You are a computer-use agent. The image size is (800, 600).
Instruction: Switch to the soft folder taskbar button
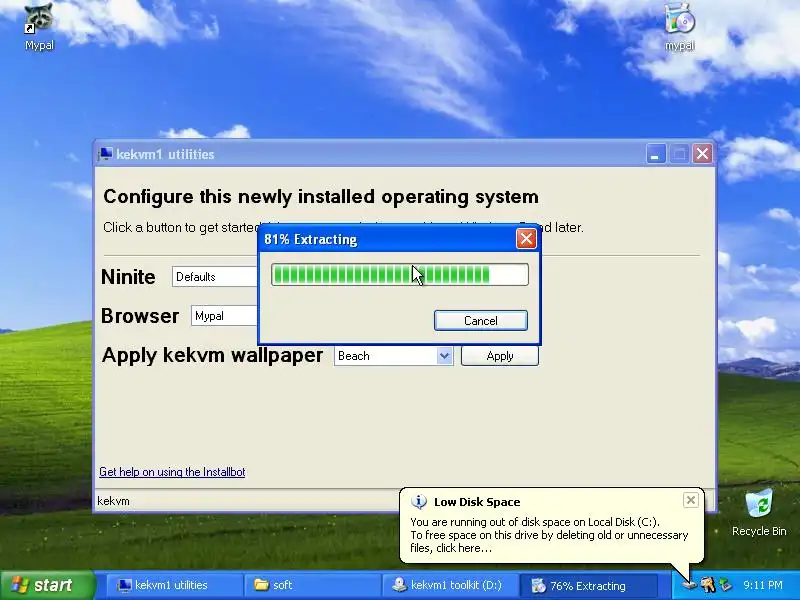click(311, 585)
